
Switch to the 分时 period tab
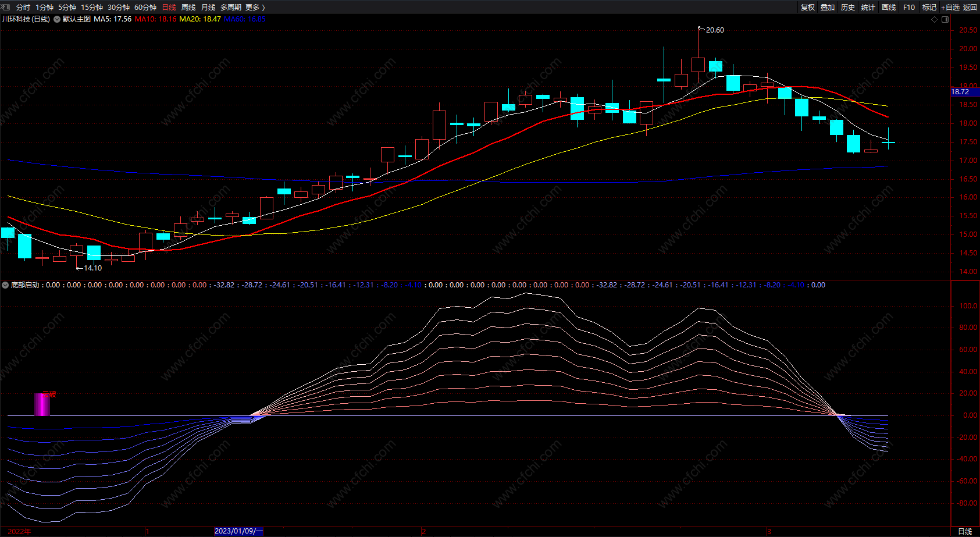[x=23, y=7]
